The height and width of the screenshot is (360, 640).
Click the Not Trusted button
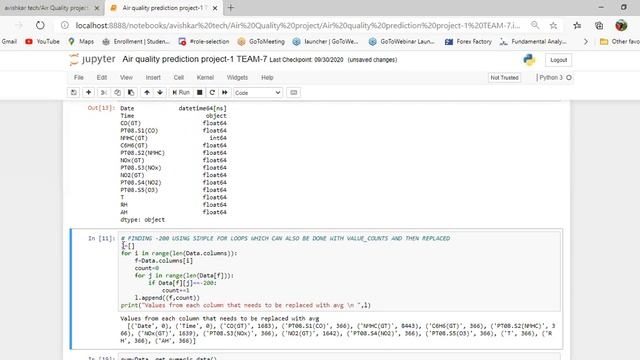(504, 78)
